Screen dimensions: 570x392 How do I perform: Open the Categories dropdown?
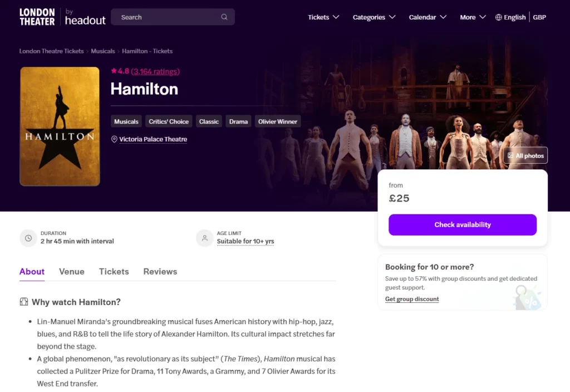click(x=374, y=17)
